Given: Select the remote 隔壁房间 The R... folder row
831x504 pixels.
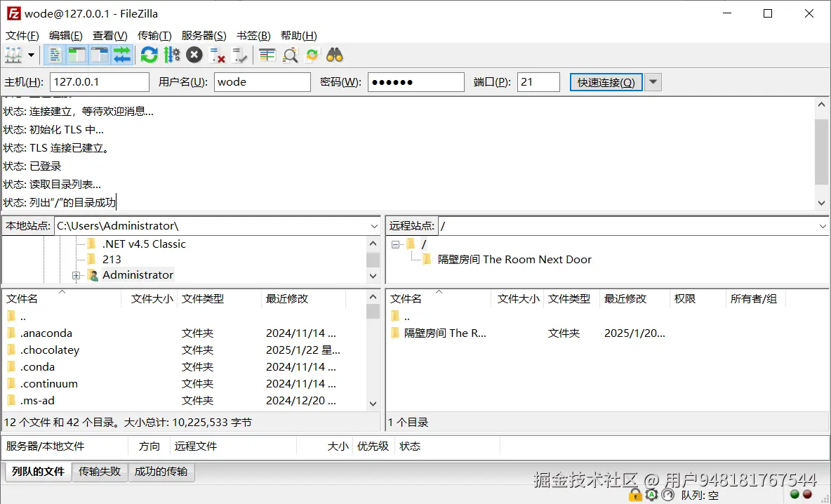Looking at the screenshot, I should point(607,333).
